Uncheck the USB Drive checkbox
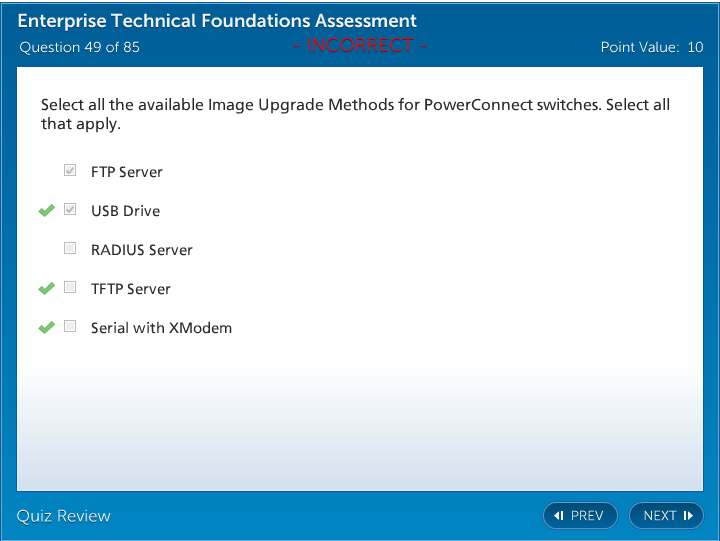The height and width of the screenshot is (541, 720). coord(70,210)
